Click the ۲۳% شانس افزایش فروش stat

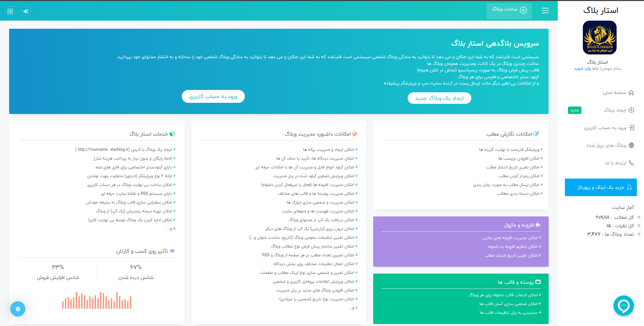point(58,272)
